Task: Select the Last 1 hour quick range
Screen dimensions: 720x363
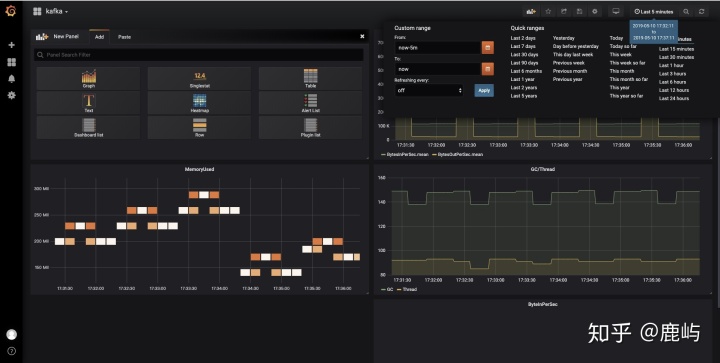Action: point(671,66)
